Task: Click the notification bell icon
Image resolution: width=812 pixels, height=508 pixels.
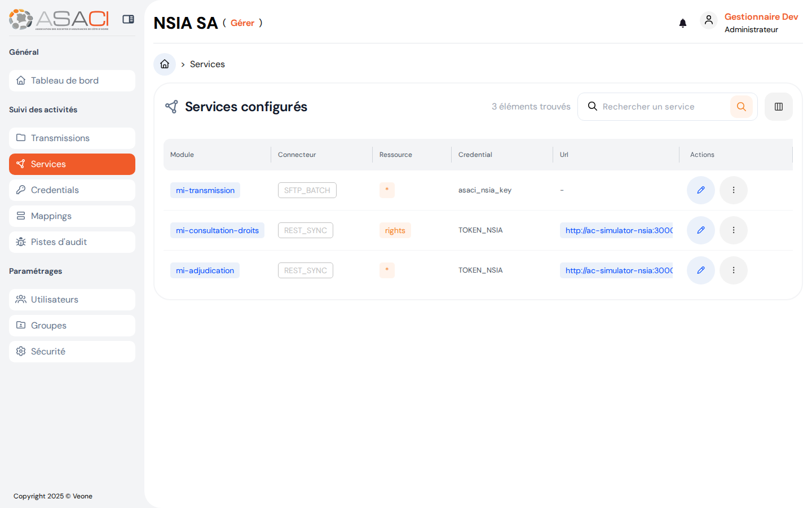Action: 683,23
